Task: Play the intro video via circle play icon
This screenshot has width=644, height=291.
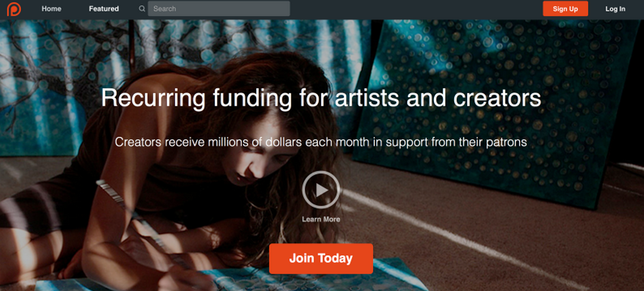Action: click(x=321, y=190)
